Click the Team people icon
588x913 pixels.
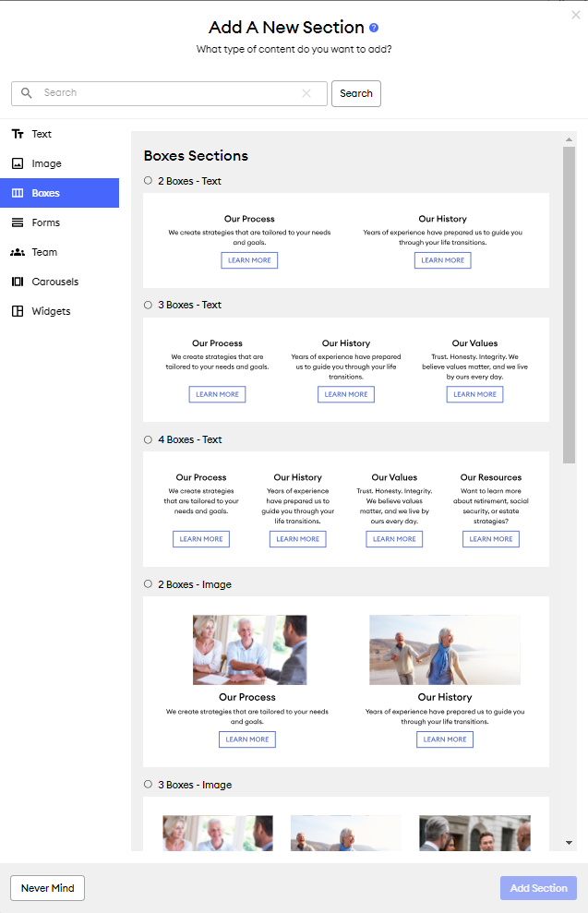click(x=18, y=252)
